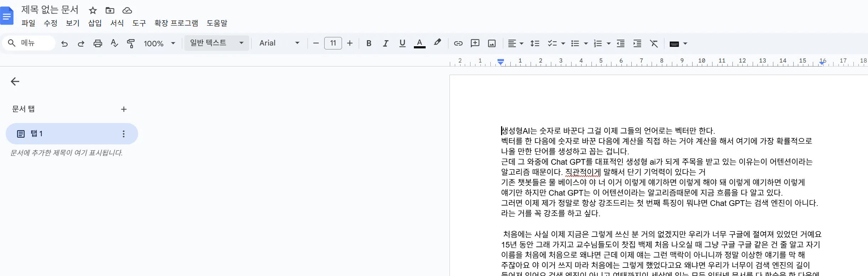Toggle bold formatting
868x276 pixels.
pyautogui.click(x=369, y=43)
